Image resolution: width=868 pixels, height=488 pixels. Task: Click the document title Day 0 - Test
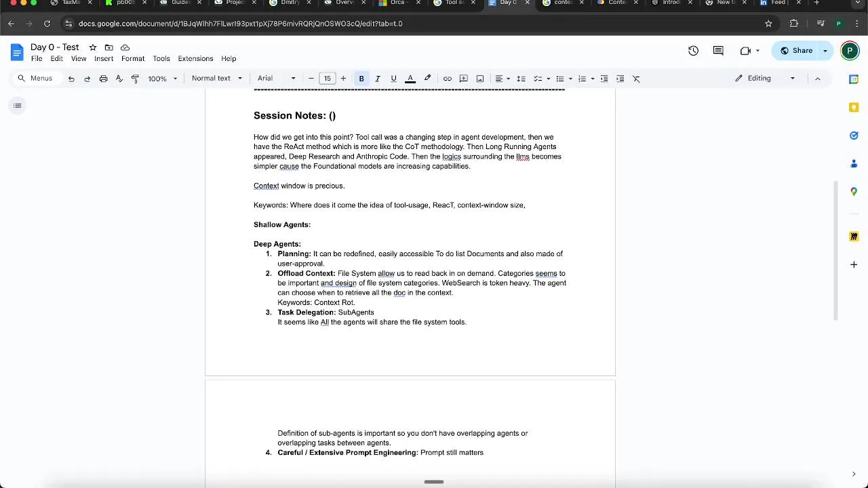click(55, 47)
